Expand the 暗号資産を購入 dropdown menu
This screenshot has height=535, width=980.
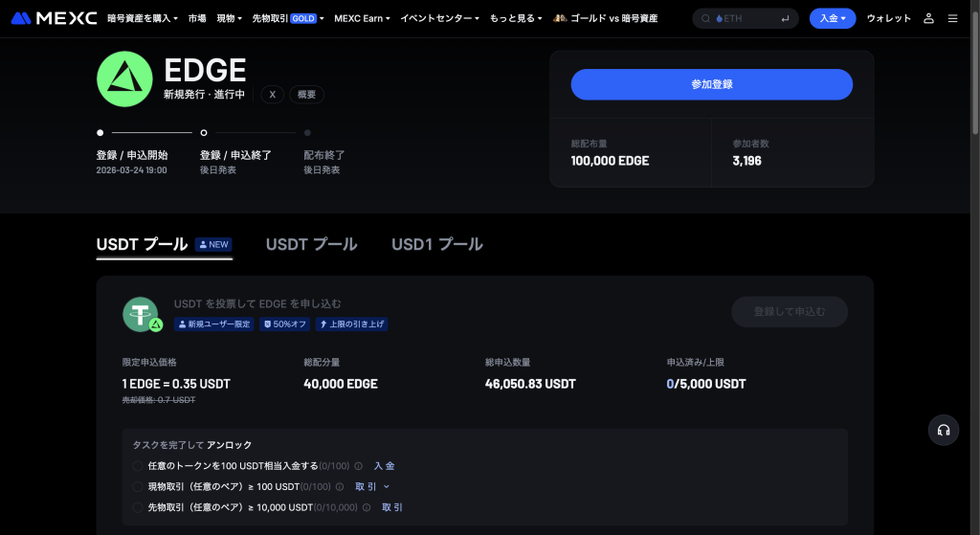(143, 18)
